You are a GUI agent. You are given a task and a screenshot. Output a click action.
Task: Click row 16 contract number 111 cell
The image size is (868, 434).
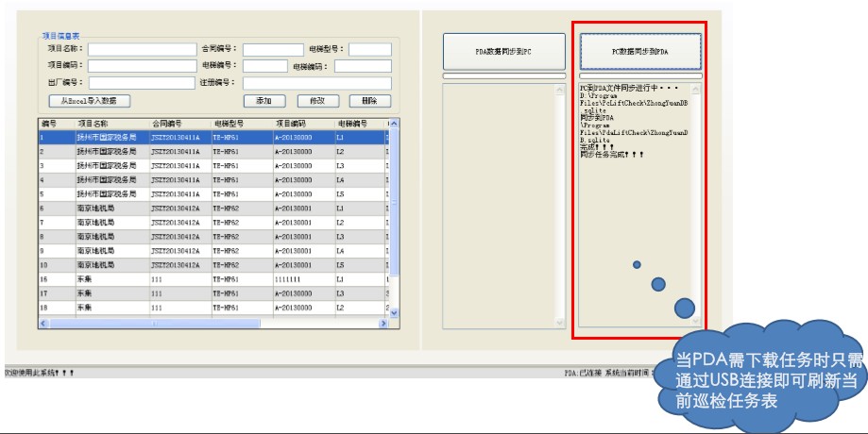pos(180,280)
